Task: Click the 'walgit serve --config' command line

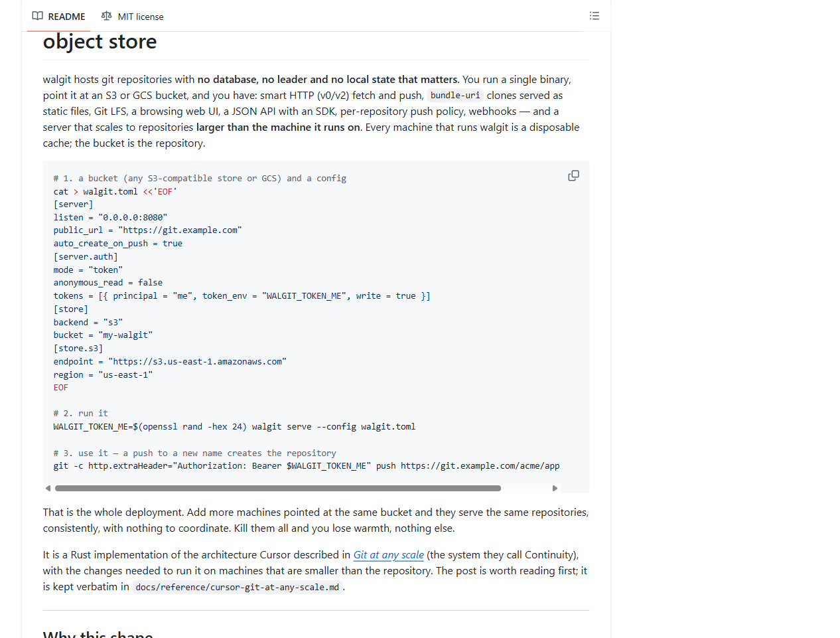Action: click(235, 427)
